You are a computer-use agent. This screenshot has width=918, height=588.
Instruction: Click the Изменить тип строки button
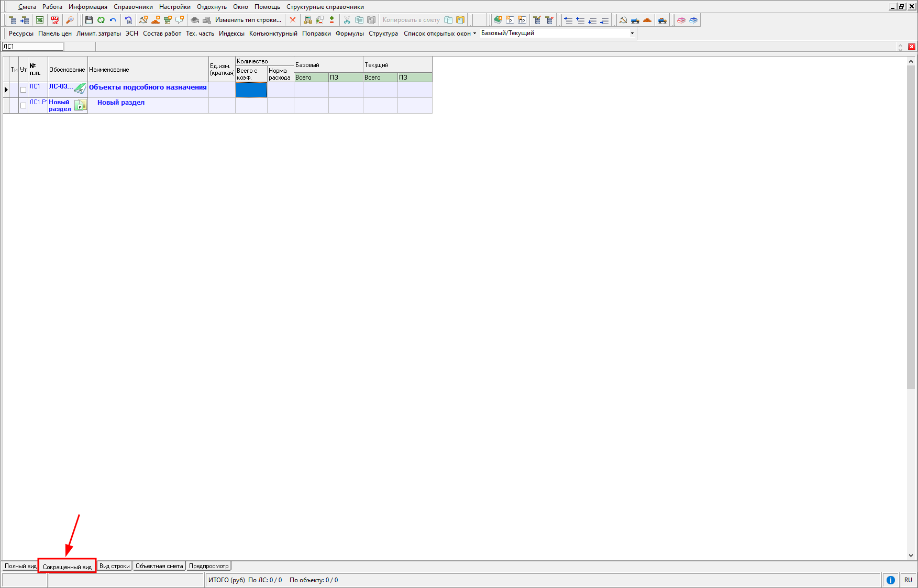click(248, 20)
